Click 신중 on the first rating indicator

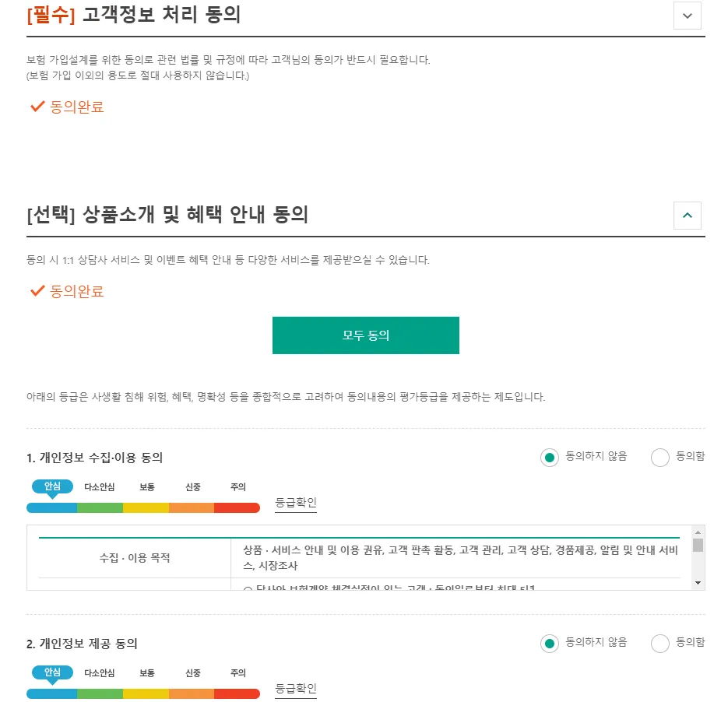click(x=192, y=487)
